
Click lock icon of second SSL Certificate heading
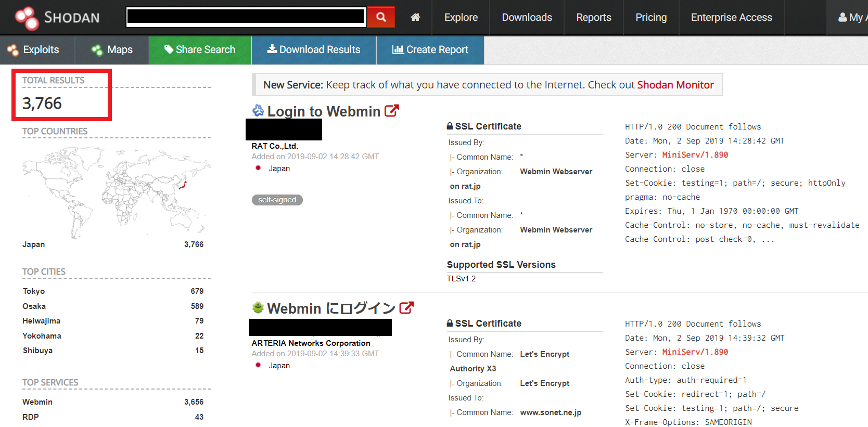[x=450, y=323]
